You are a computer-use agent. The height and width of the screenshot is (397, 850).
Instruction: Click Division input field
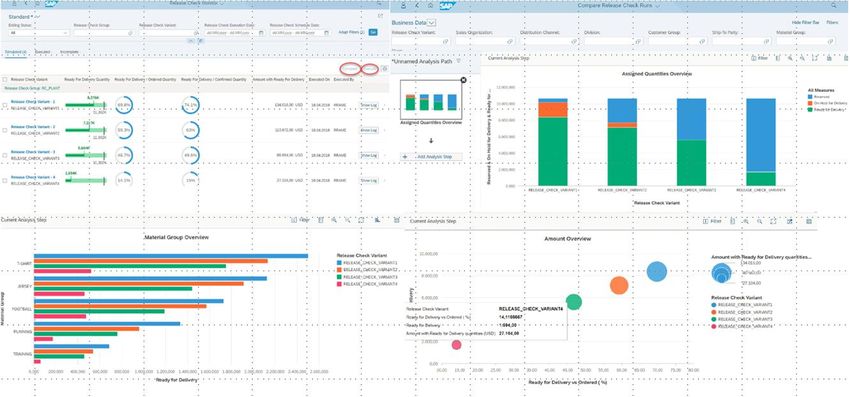coord(613,41)
